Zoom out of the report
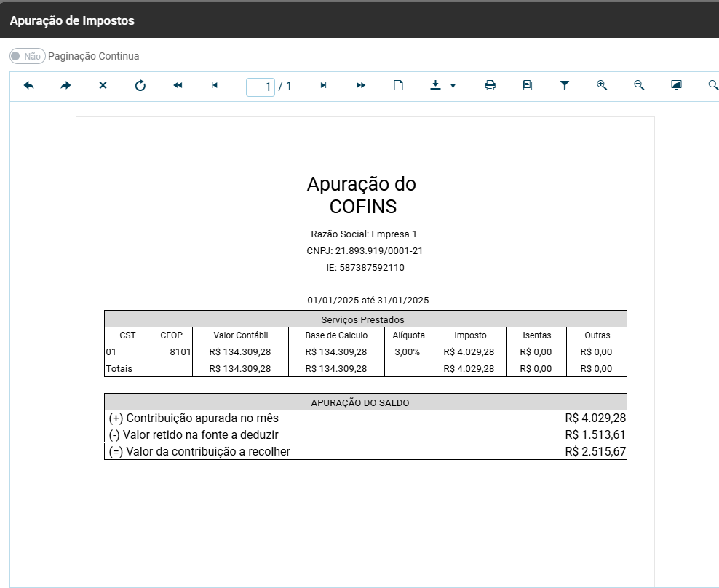Image resolution: width=719 pixels, height=588 pixels. click(x=639, y=86)
